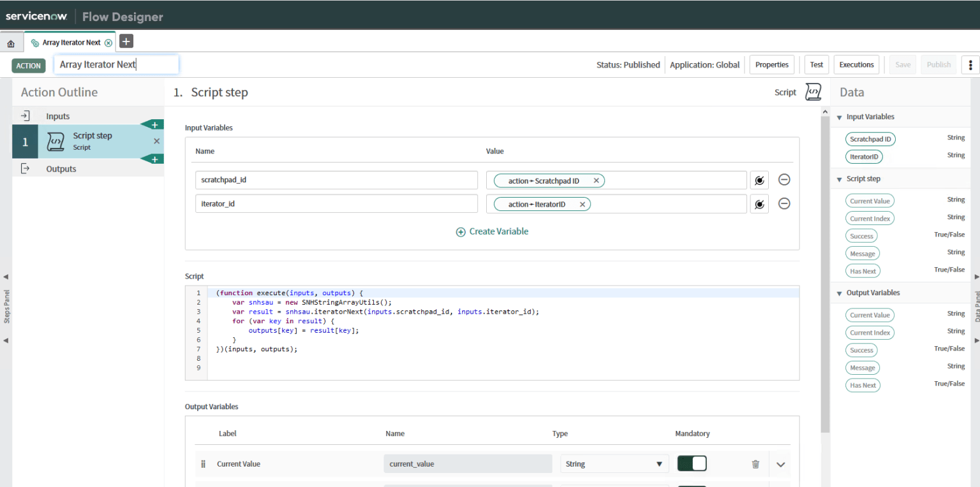Collapse the Input Variables section in the Data panel
This screenshot has width=980, height=487.
[x=840, y=117]
